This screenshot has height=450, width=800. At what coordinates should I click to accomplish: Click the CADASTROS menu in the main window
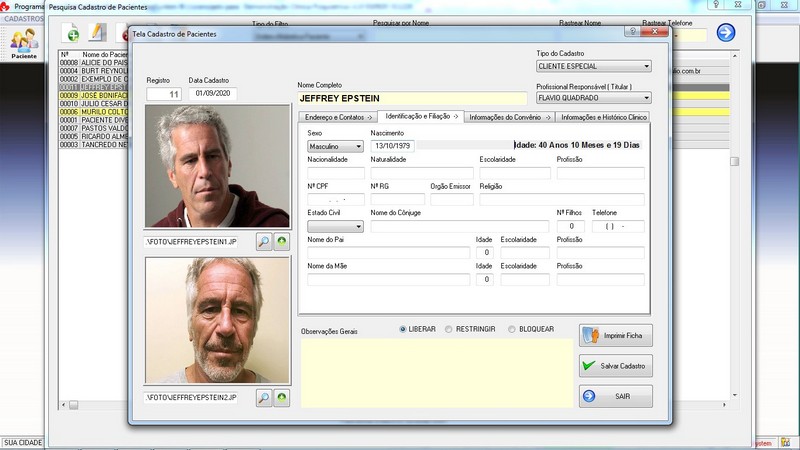pos(23,19)
